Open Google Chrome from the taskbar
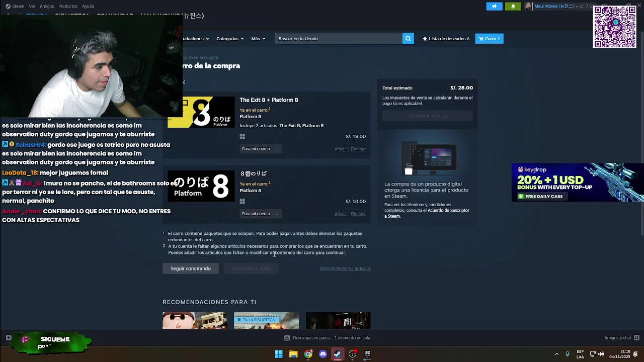Viewport: 644px width, 362px height. [308, 354]
